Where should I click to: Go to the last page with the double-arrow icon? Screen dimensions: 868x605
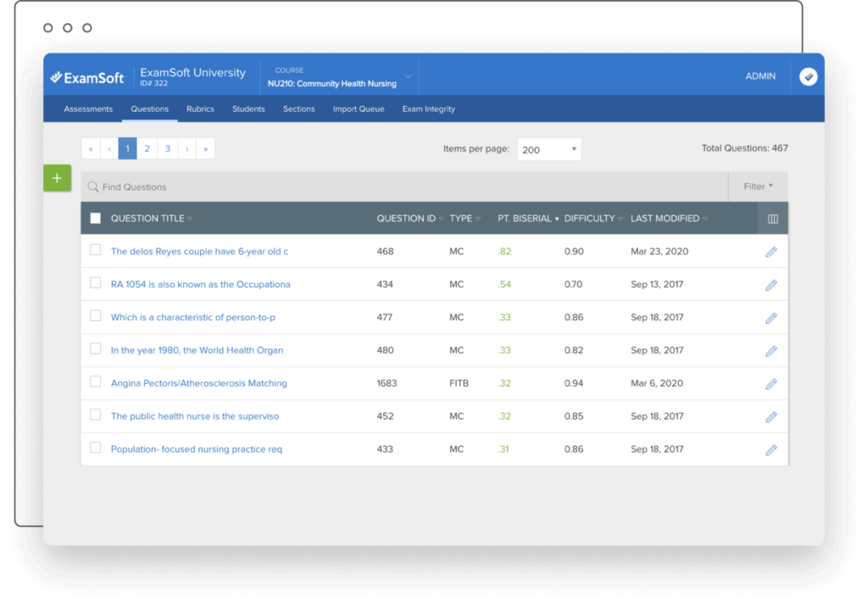coord(205,147)
